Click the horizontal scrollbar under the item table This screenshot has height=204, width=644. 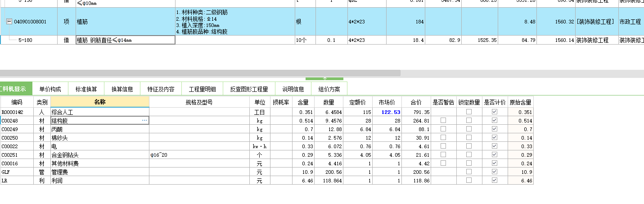coord(200,73)
